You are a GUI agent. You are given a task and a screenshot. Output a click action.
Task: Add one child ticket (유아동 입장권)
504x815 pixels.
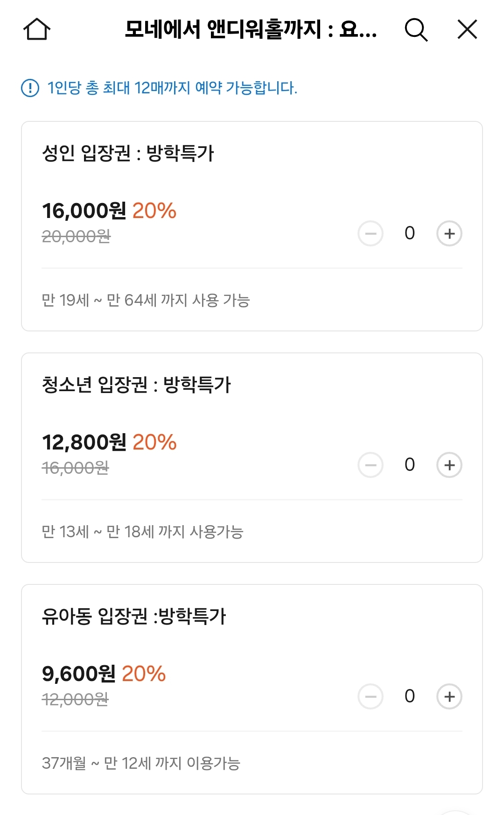point(449,696)
